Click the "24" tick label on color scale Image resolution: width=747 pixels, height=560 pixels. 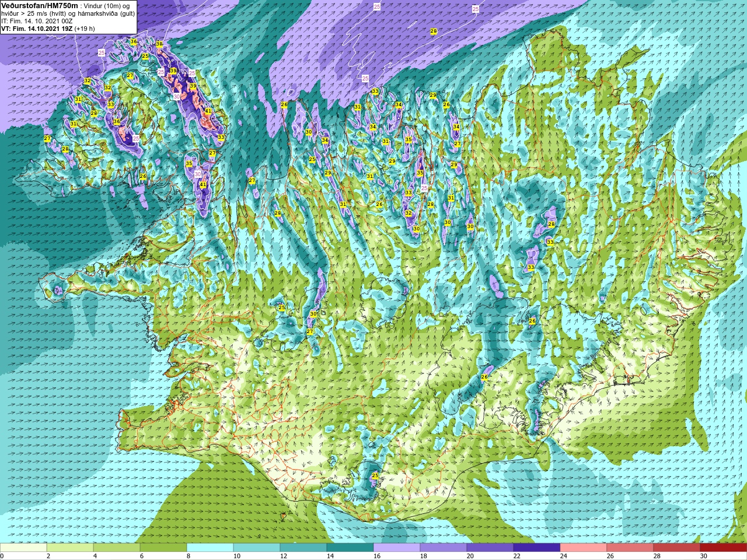click(x=564, y=556)
